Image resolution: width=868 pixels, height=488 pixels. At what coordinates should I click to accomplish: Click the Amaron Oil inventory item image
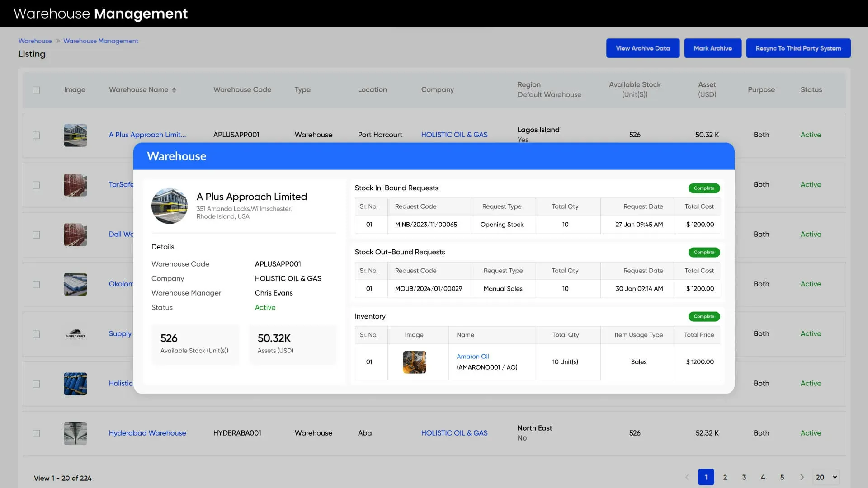(x=414, y=362)
